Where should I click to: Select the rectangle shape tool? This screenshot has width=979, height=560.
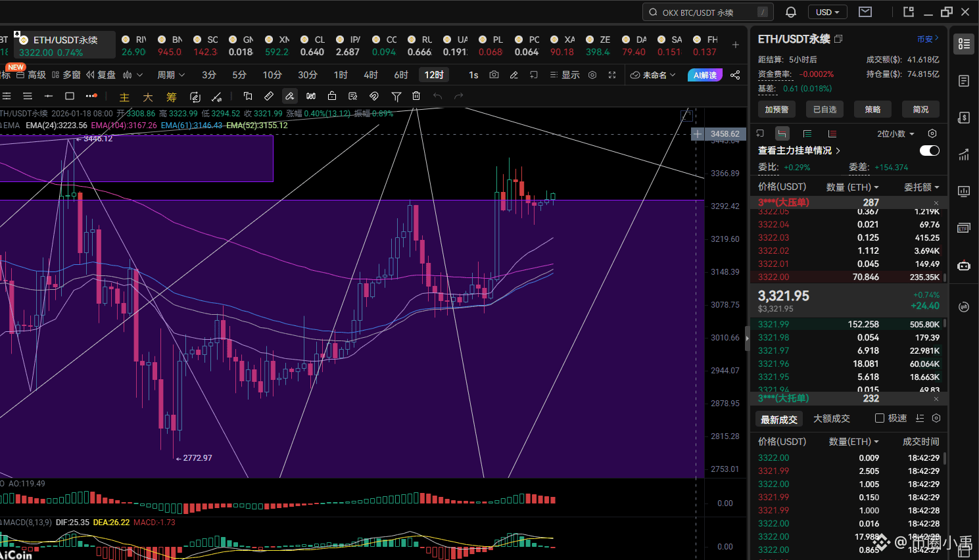point(70,96)
